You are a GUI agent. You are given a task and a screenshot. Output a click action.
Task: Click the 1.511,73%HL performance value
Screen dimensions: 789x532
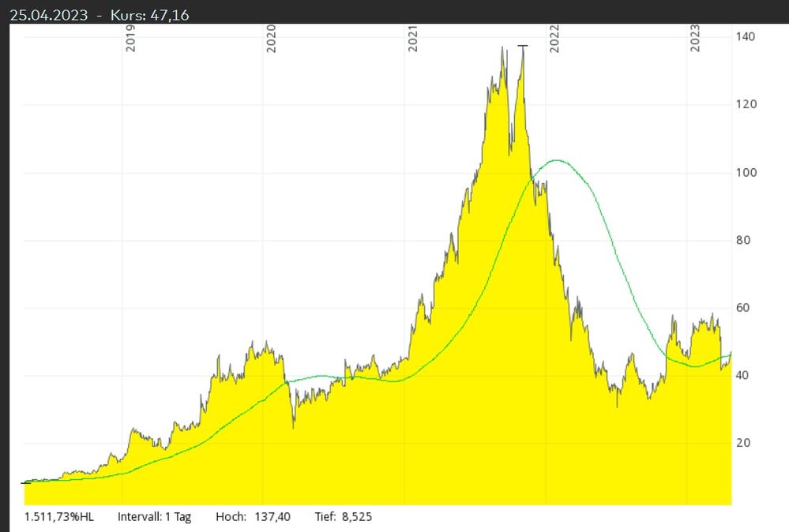point(59,517)
